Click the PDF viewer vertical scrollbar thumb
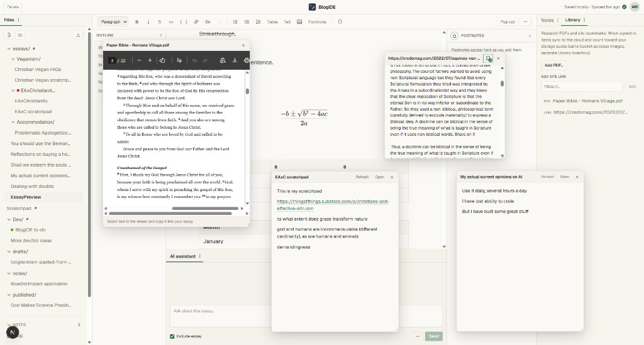The width and height of the screenshot is (644, 345). 247,91
